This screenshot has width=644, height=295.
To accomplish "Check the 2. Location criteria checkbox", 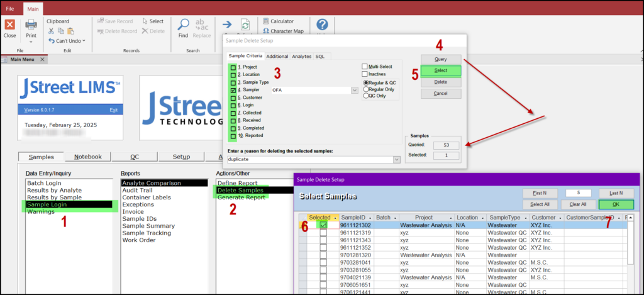I will (x=233, y=75).
